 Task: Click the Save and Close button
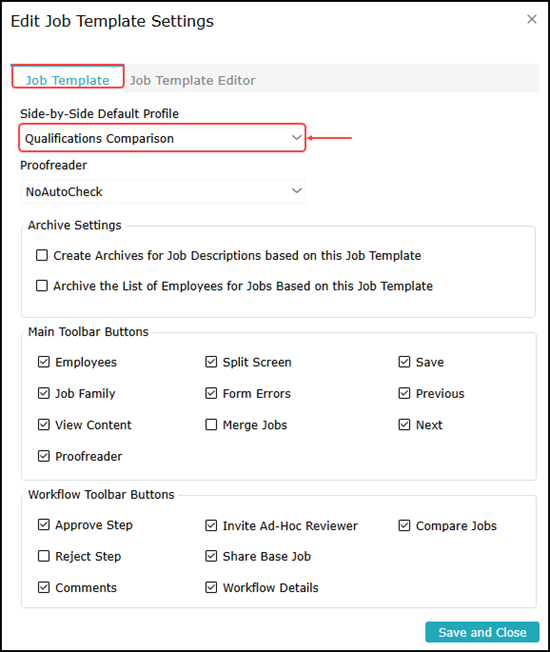point(482,632)
